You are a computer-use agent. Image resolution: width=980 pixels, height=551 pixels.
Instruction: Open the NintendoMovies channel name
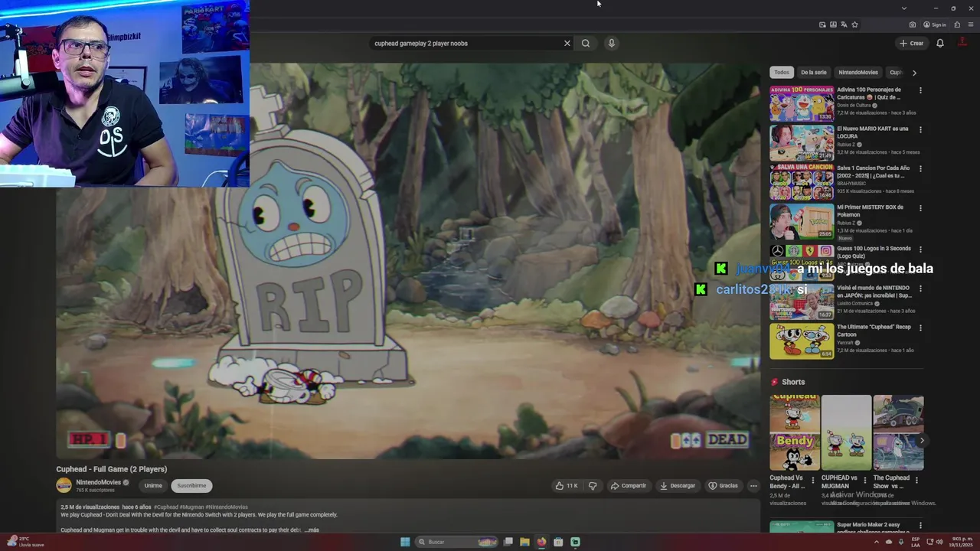(98, 483)
